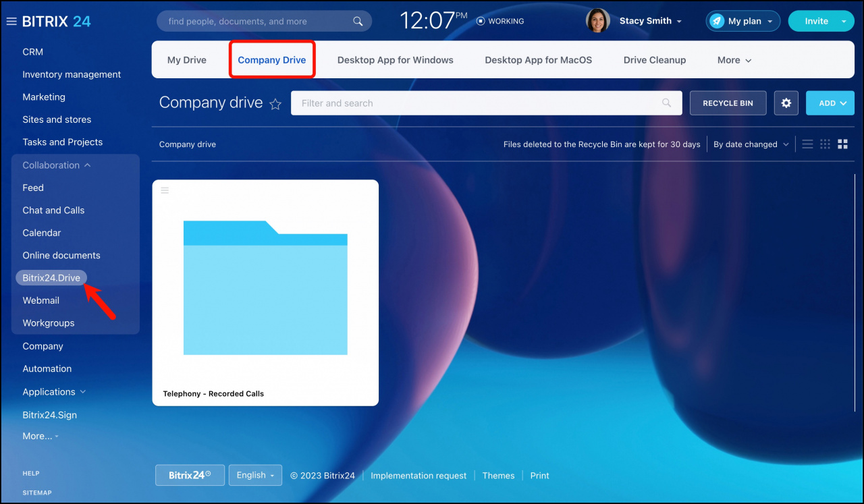Click the RECYCLE BIN button

[728, 103]
